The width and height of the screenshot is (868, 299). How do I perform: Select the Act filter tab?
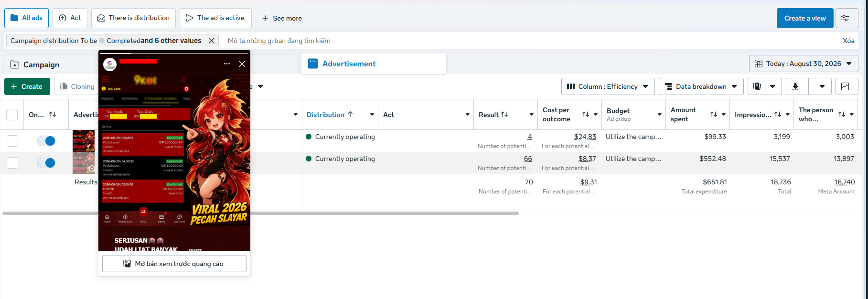70,18
